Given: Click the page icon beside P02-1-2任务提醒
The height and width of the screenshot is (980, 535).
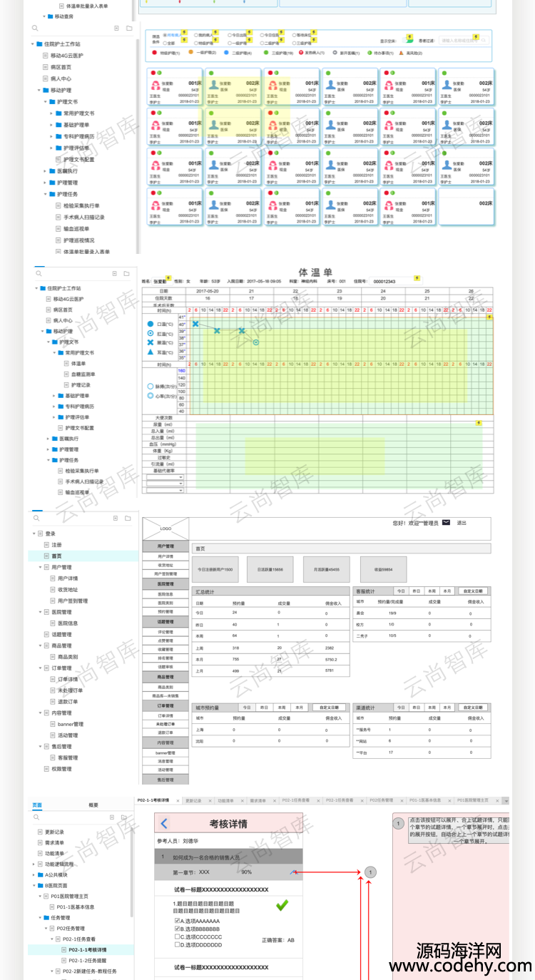Looking at the screenshot, I should pyautogui.click(x=63, y=961).
